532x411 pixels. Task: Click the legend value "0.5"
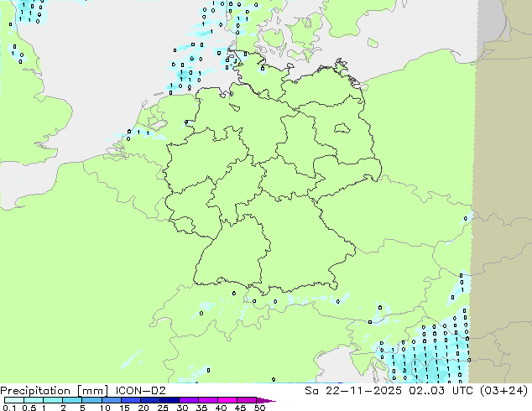(x=29, y=408)
